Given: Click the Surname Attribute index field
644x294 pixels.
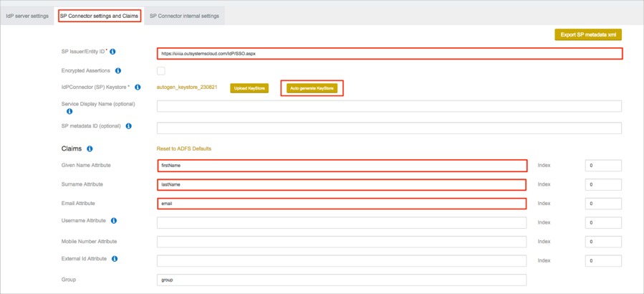Looking at the screenshot, I should pyautogui.click(x=602, y=184).
